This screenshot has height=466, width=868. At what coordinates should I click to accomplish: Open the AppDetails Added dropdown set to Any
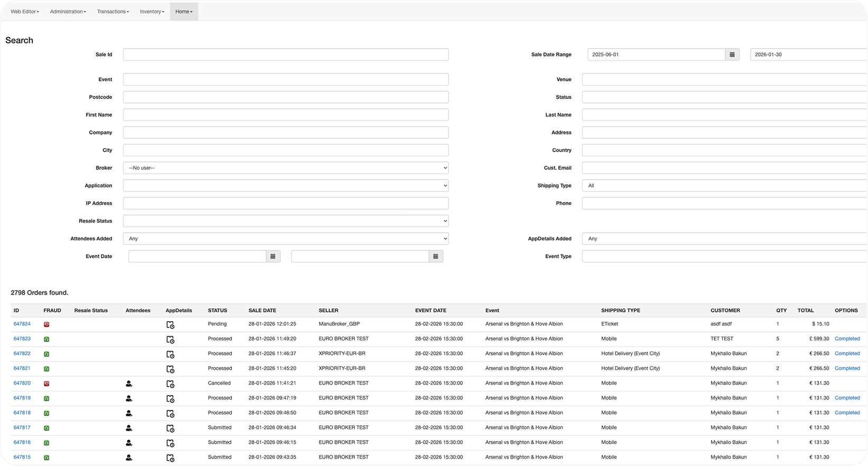click(x=724, y=239)
